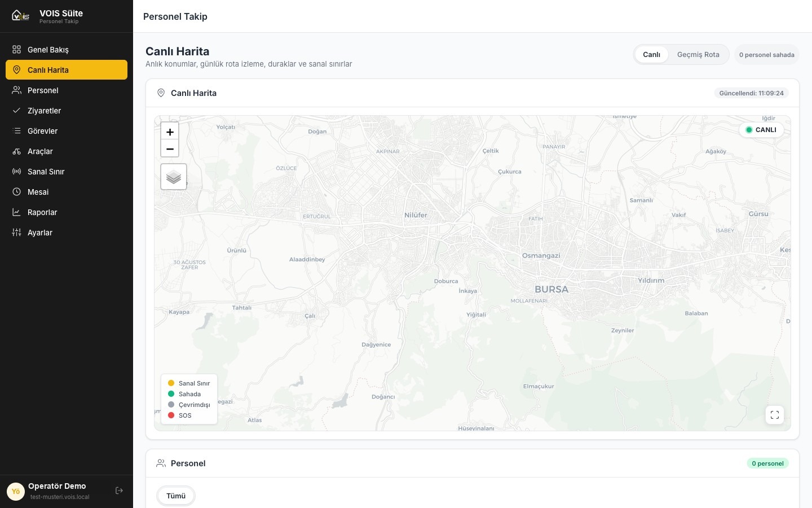The height and width of the screenshot is (508, 812).
Task: Click the VOIS Süite logo icon
Action: tap(20, 16)
